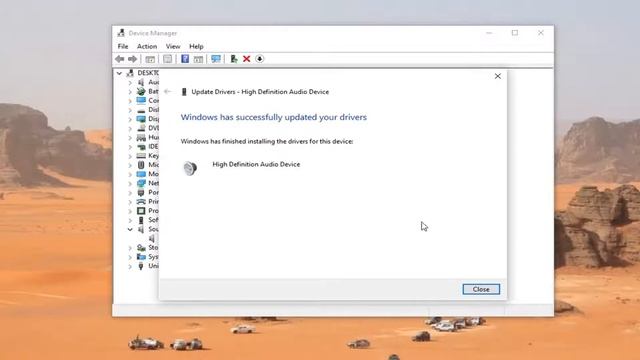Click the red X Uninstall device icon
This screenshot has height=360, width=640.
click(247, 59)
